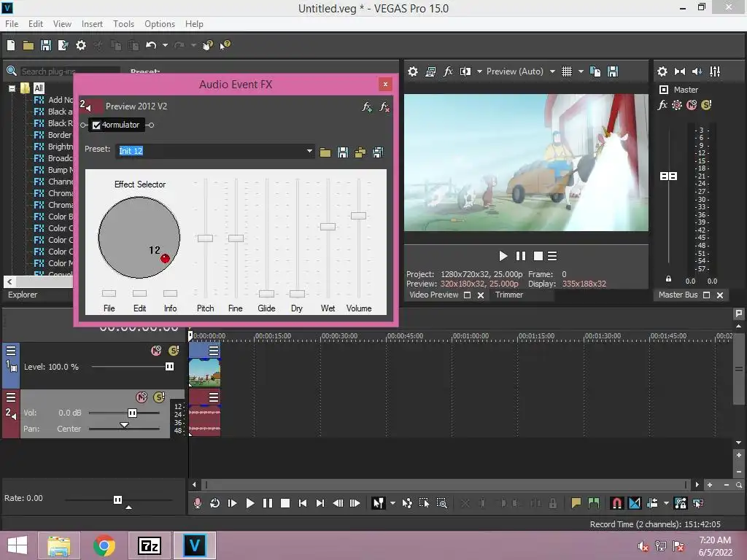
Task: Save snapshot to file in the preview toolbar
Action: tap(613, 71)
